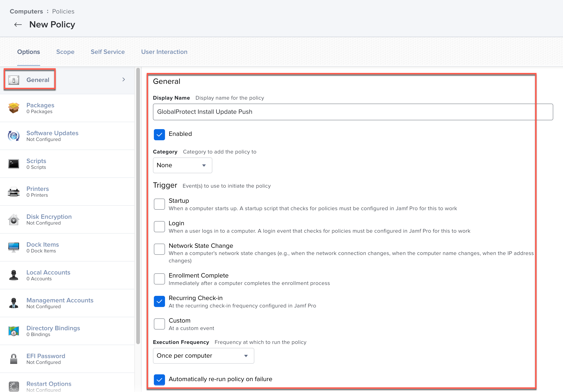Open the Packages payload box icon

tap(14, 108)
